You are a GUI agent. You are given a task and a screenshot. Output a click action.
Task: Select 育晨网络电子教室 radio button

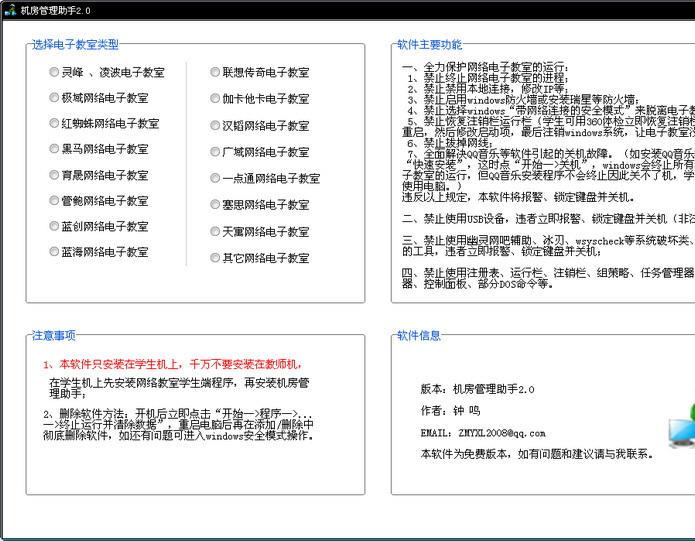pyautogui.click(x=55, y=175)
